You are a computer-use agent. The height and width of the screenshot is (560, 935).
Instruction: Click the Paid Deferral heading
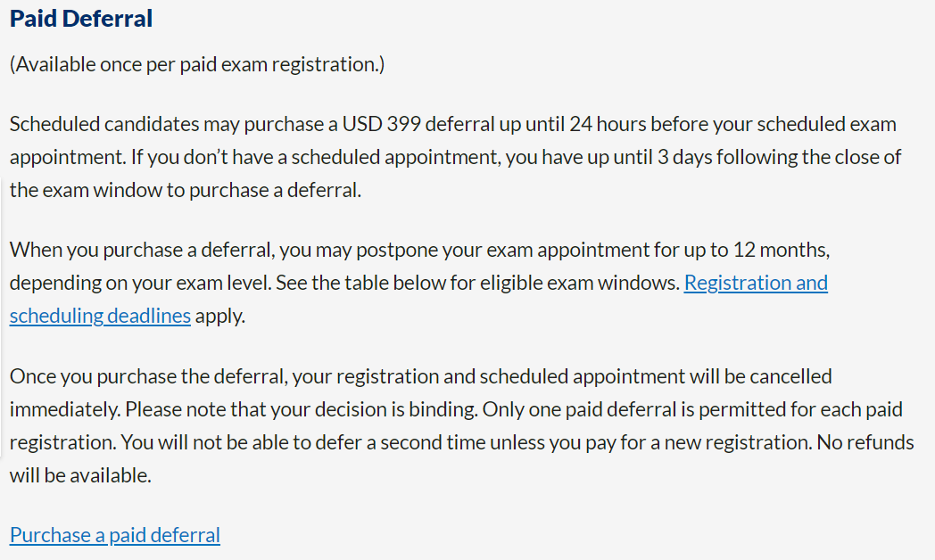click(x=81, y=19)
